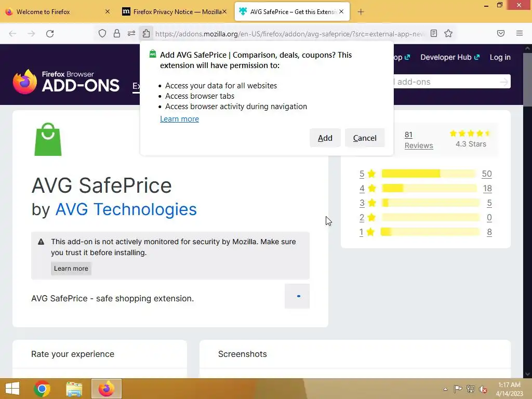Open the taskbar clock and date
The width and height of the screenshot is (532, 399).
tap(510, 389)
